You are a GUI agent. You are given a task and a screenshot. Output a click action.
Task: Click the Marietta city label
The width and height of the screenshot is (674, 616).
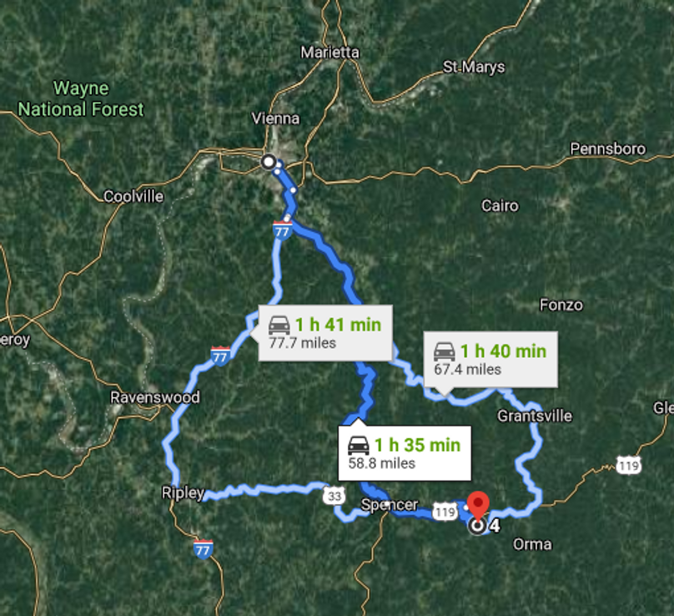coord(329,53)
